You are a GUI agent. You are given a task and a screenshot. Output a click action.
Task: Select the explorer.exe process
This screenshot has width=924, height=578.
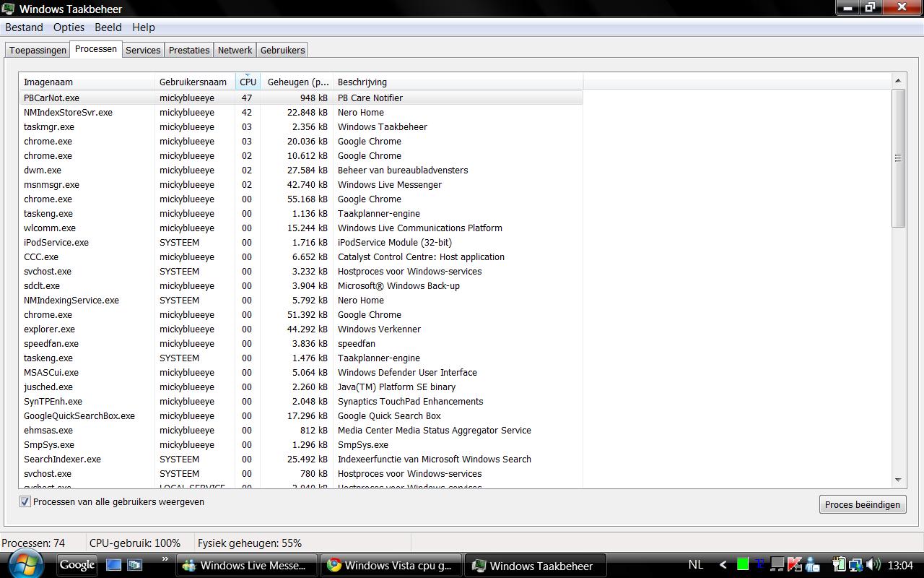[x=301, y=329]
